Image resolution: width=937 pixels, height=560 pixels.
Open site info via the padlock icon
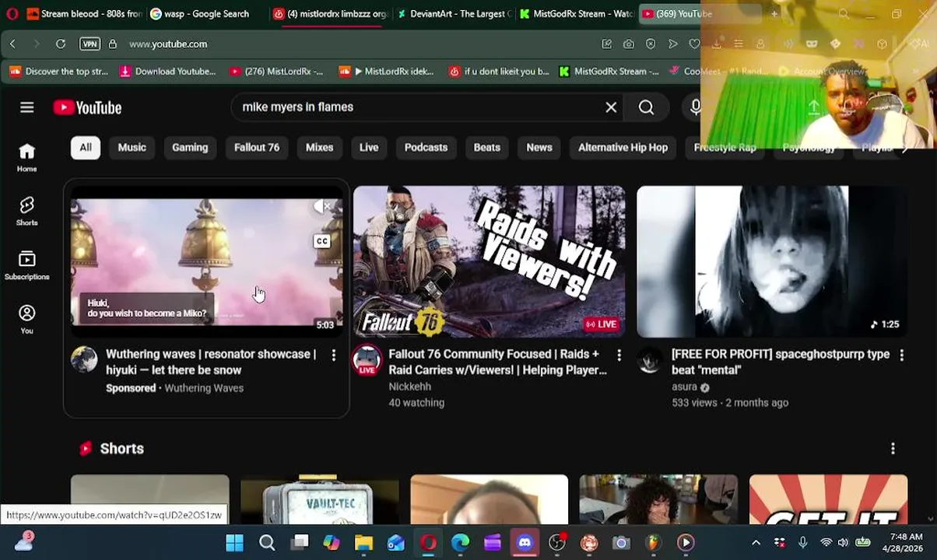(x=112, y=44)
